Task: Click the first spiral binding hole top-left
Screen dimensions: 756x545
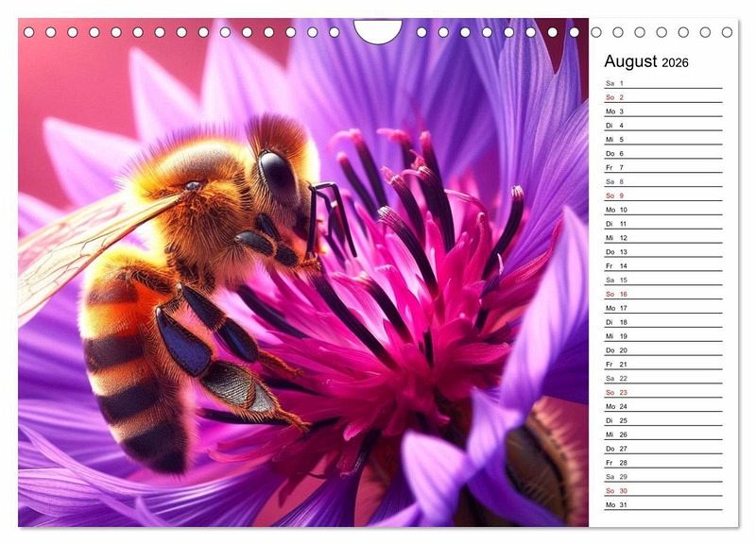Action: point(28,32)
